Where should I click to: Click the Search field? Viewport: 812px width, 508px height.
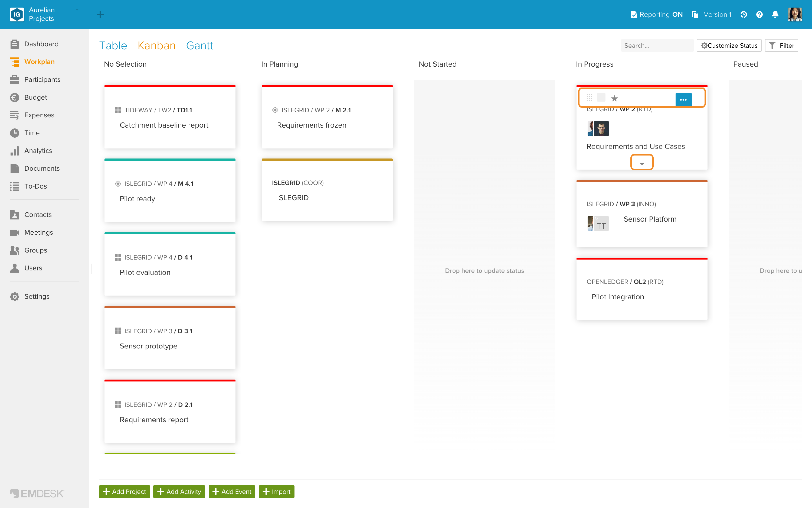click(657, 46)
